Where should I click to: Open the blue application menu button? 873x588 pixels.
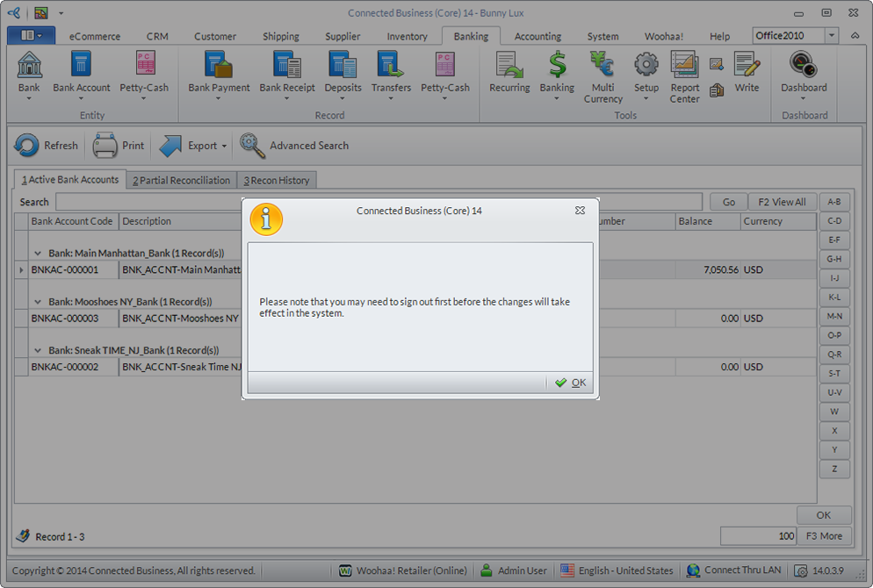[32, 36]
